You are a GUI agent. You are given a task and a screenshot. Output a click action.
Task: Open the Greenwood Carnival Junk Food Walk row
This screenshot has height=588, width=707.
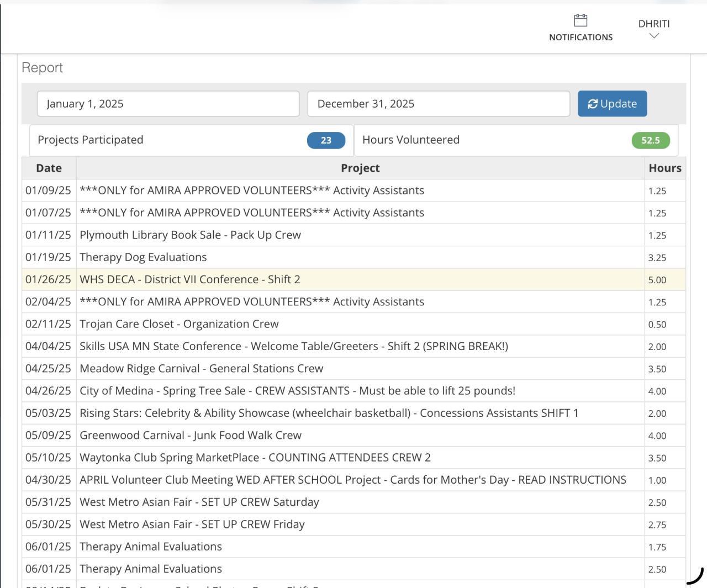point(190,435)
